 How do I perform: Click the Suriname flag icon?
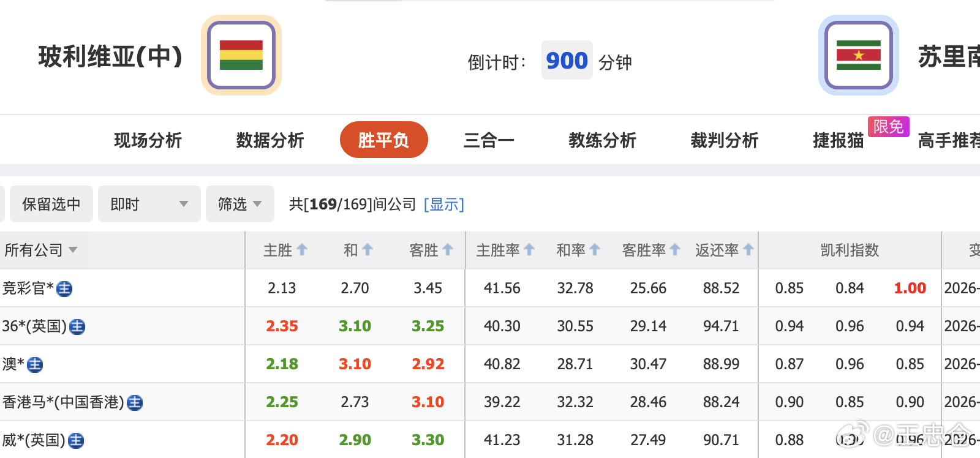tap(859, 55)
